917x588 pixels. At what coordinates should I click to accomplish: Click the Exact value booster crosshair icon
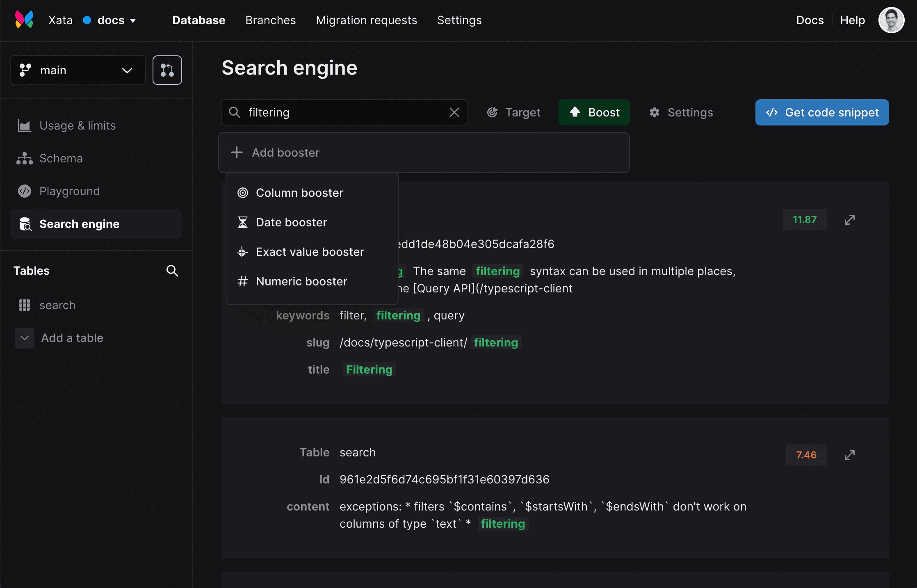(x=243, y=252)
